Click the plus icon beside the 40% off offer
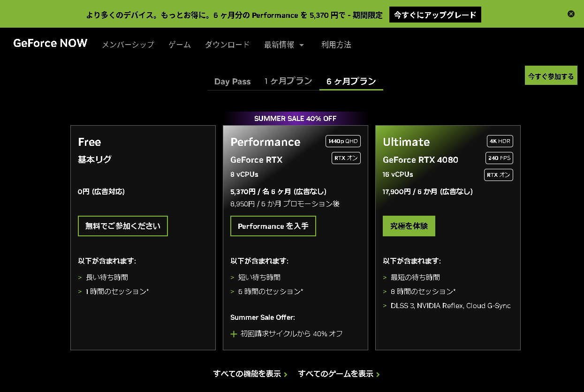 [233, 334]
